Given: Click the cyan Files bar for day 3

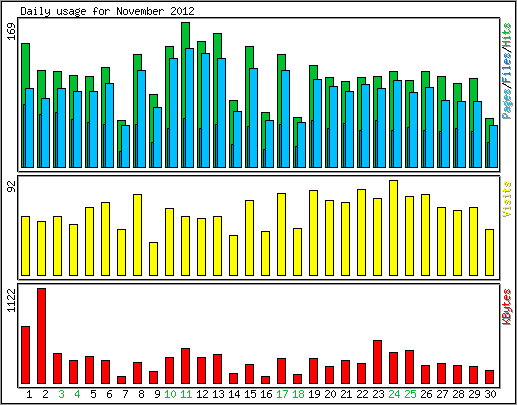Looking at the screenshot, I should pyautogui.click(x=62, y=128).
